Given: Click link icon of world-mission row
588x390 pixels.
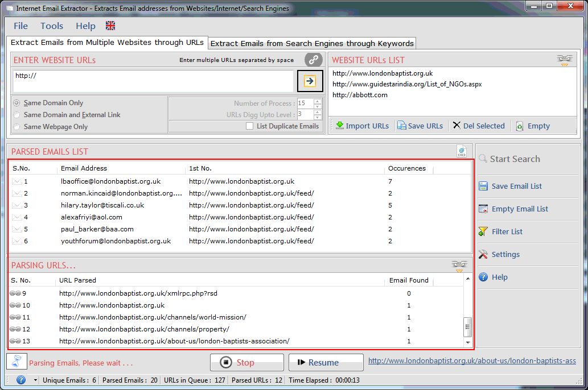Looking at the screenshot, I should coord(15,317).
